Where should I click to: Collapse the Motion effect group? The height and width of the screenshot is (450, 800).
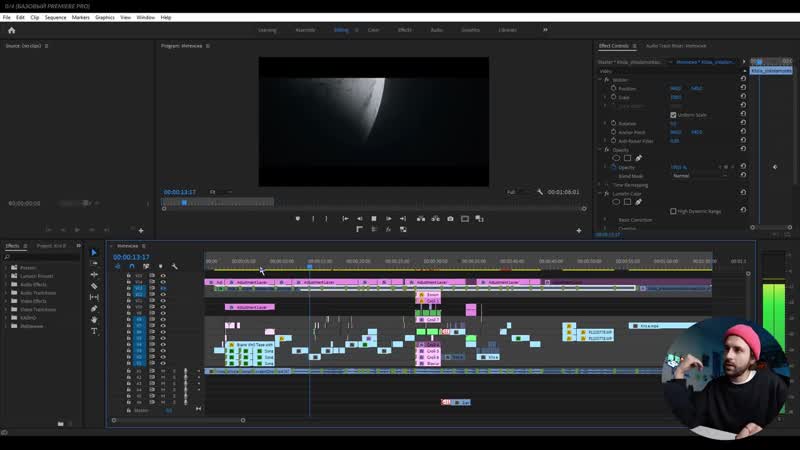coord(600,80)
